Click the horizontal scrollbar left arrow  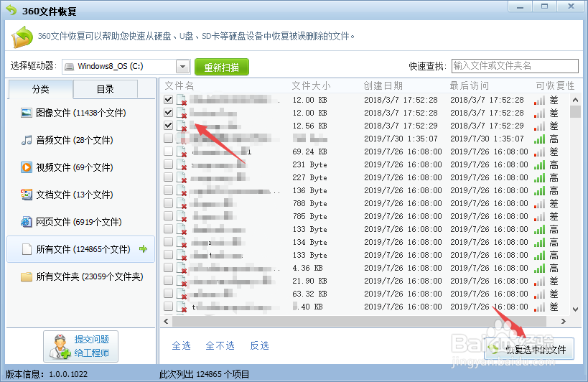tap(166, 321)
